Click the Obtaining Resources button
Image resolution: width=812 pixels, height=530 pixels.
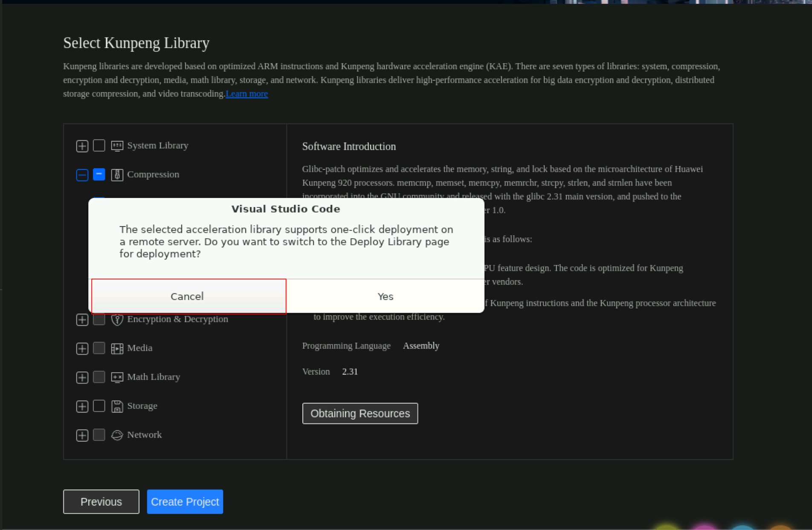pyautogui.click(x=360, y=414)
